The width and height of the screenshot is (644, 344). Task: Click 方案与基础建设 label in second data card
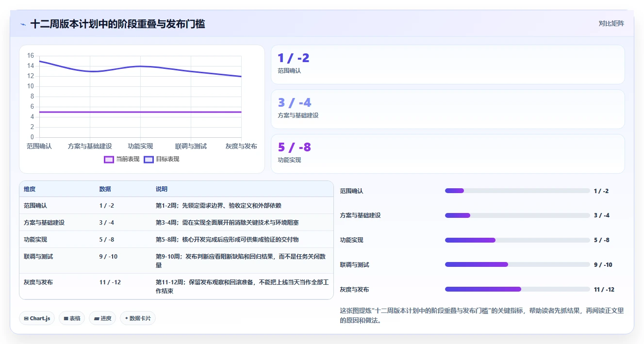[298, 115]
